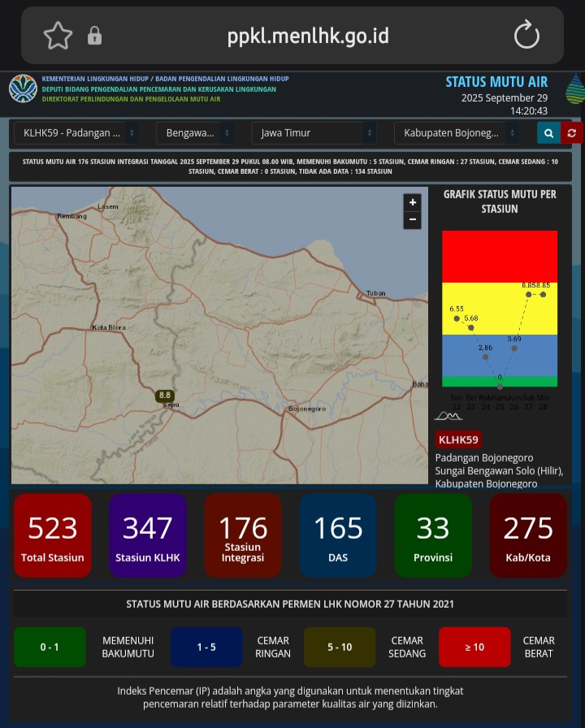
Task: Bookmark page with star icon
Action: click(x=58, y=36)
